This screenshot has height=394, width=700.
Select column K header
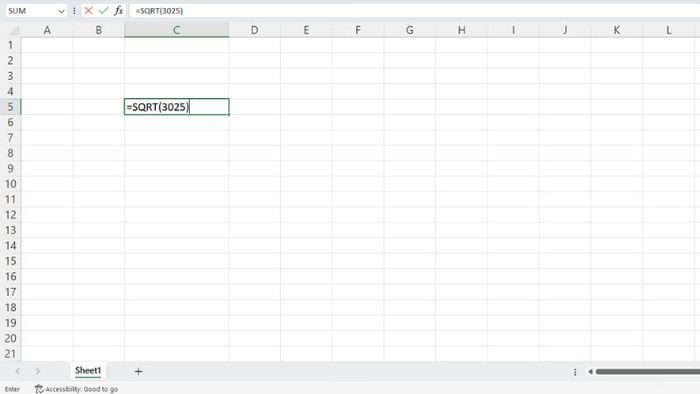(617, 30)
